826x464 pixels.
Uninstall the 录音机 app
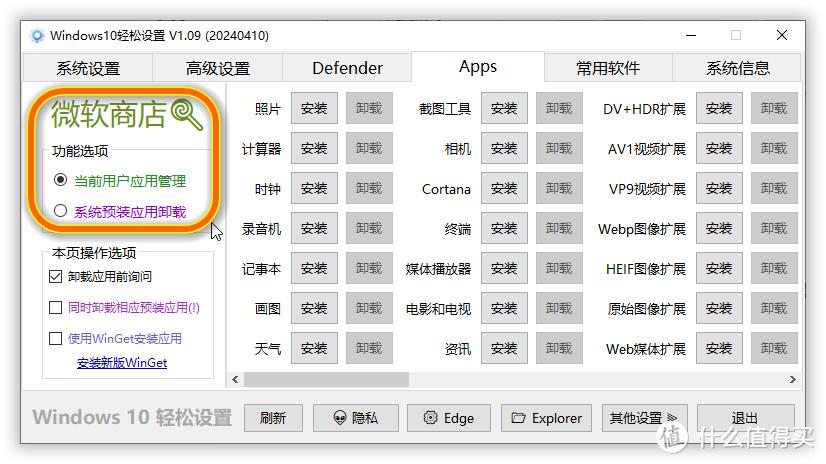[x=369, y=229]
